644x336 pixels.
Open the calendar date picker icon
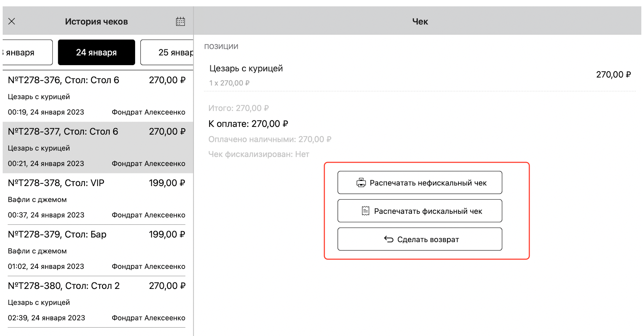click(180, 21)
